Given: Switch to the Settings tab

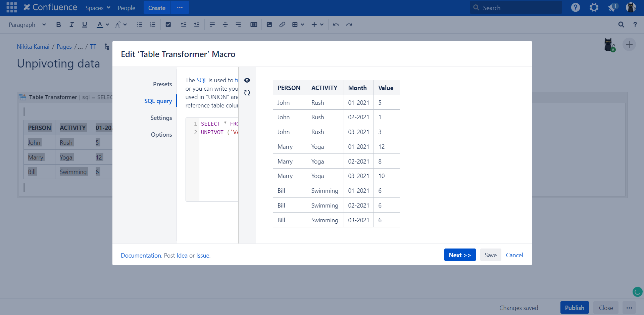Looking at the screenshot, I should tap(161, 118).
